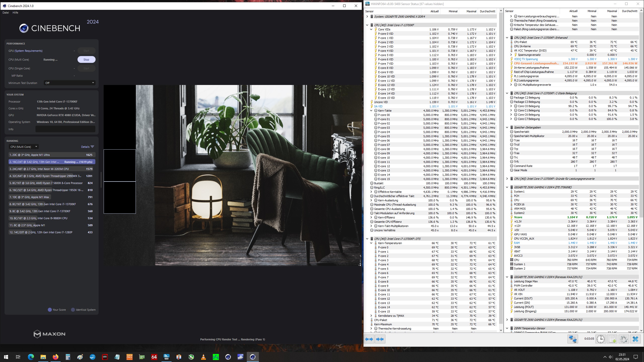
Task: Open HWiNFO64 from the taskbar
Action: tap(166, 357)
